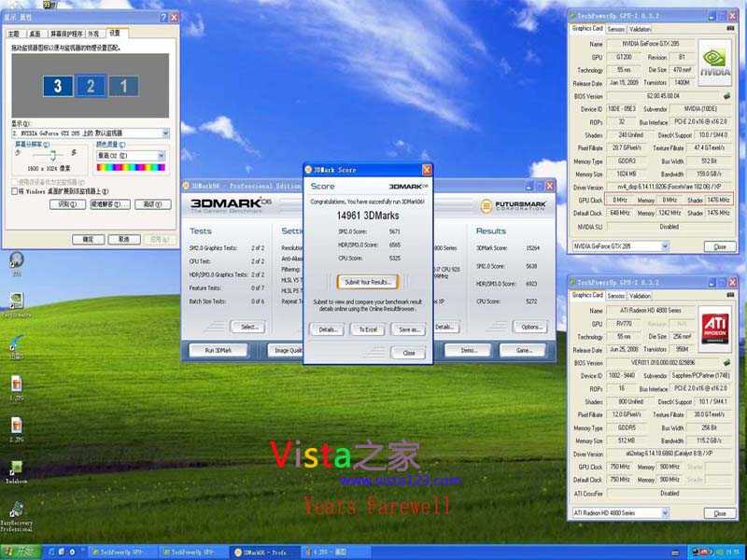Click the 识别 identify button

coord(67,204)
